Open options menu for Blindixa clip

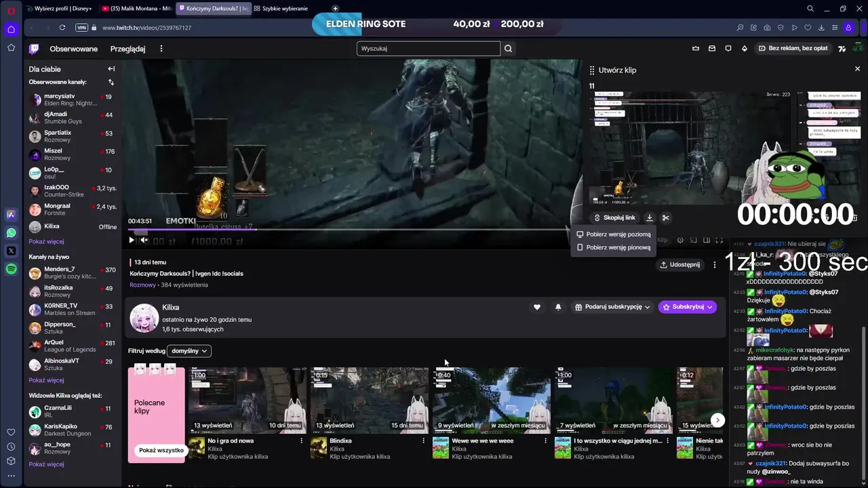(423, 441)
